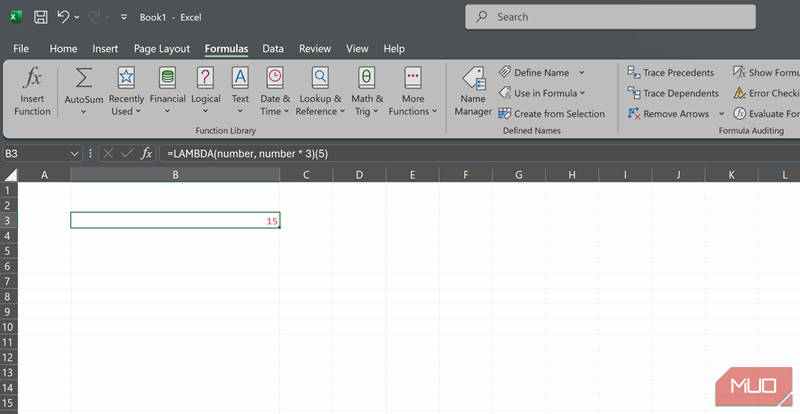This screenshot has height=414, width=800.
Task: Click Trace Precedents button
Action: coord(670,73)
